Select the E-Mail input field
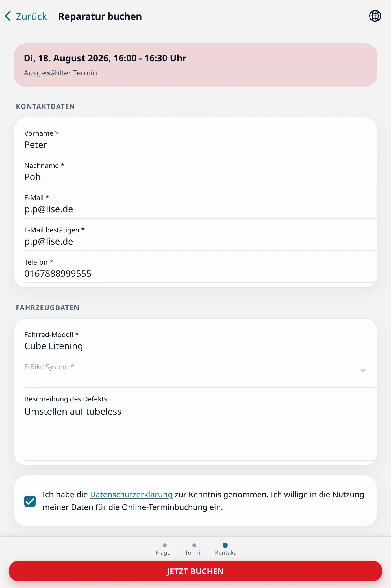The width and height of the screenshot is (391, 588). (x=201, y=203)
